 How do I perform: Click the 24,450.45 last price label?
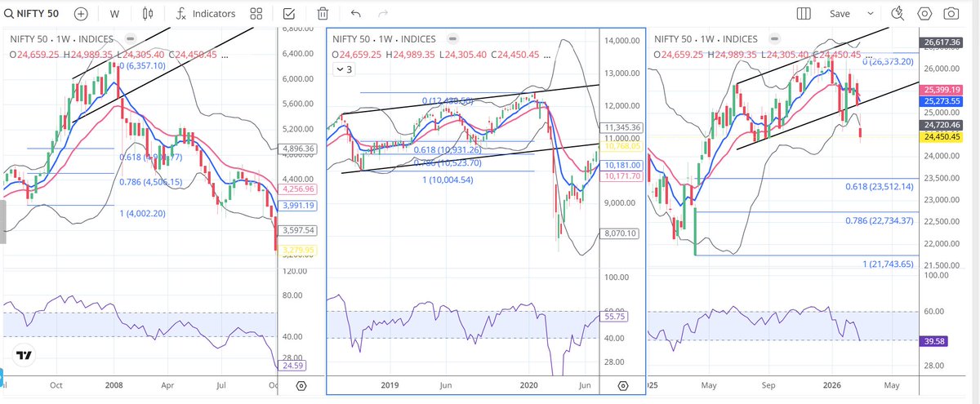[x=942, y=136]
